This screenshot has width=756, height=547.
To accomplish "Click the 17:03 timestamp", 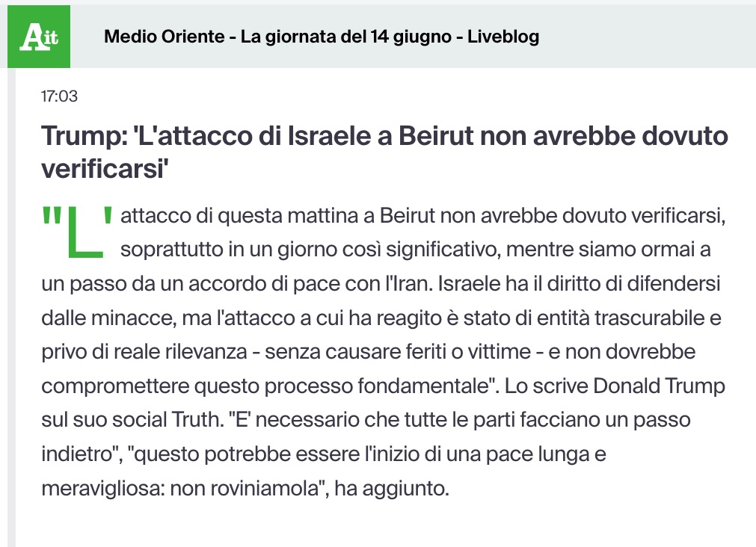I will [59, 96].
